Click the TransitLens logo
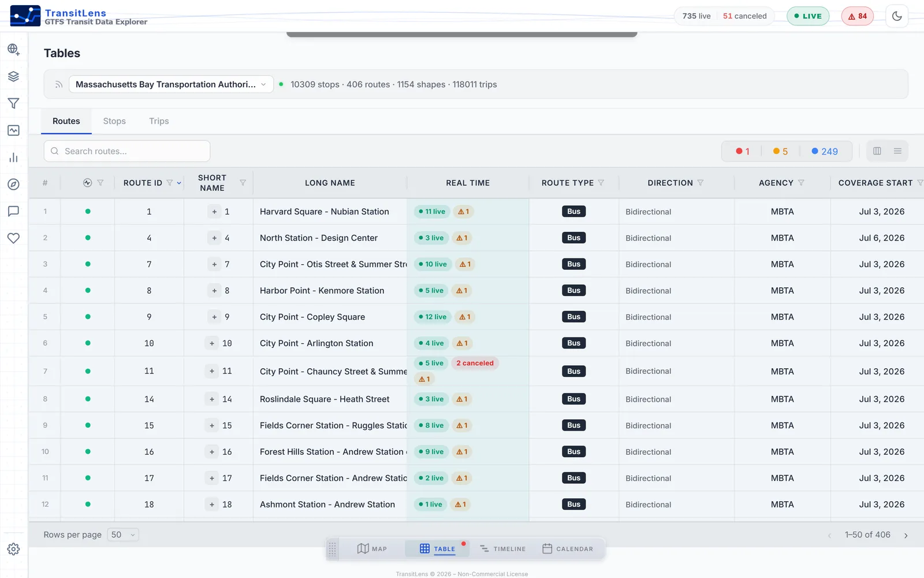This screenshot has width=924, height=578. click(25, 16)
